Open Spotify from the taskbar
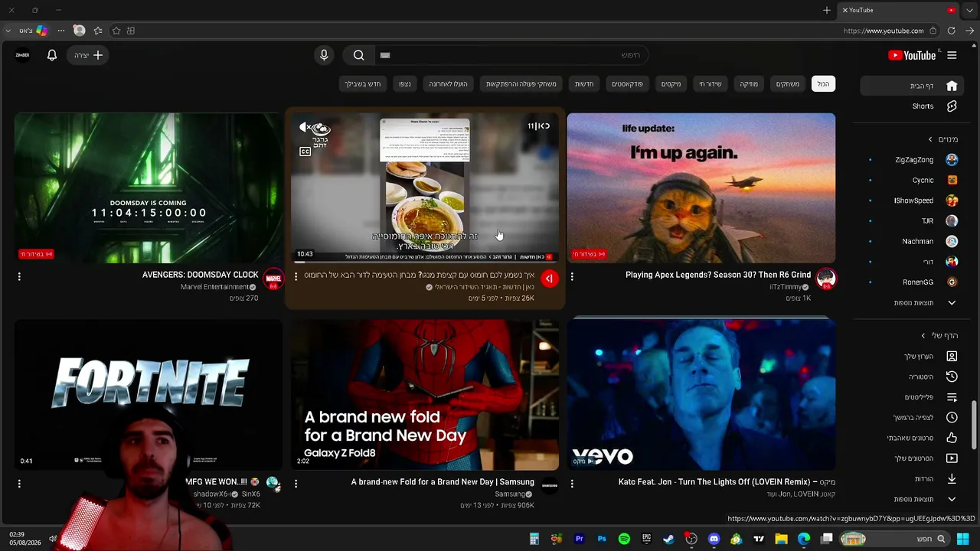The width and height of the screenshot is (980, 551). (624, 539)
